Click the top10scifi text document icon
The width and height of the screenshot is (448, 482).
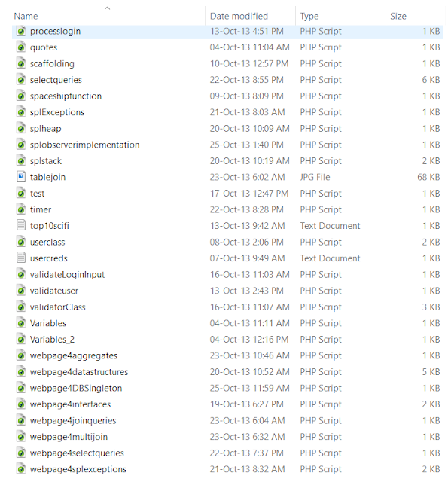click(x=21, y=226)
